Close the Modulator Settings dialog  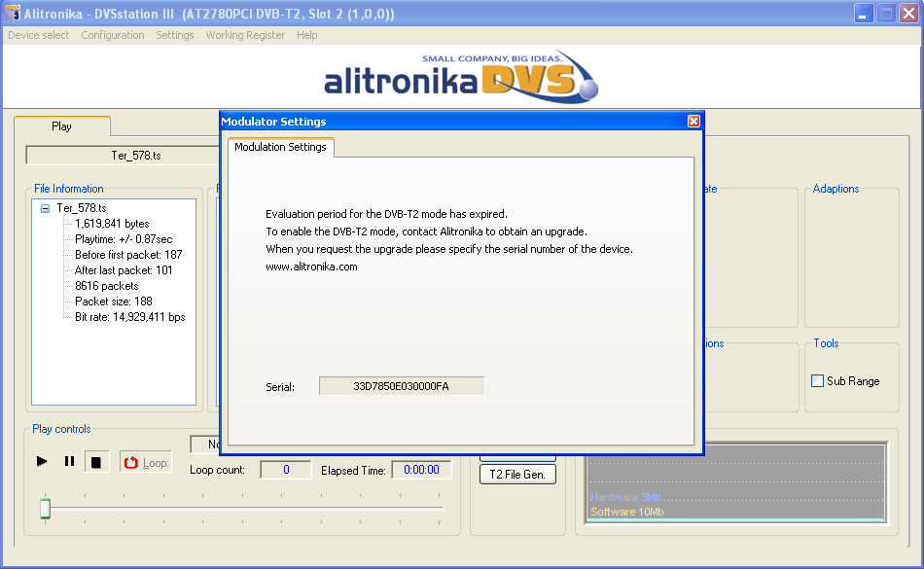click(x=693, y=121)
